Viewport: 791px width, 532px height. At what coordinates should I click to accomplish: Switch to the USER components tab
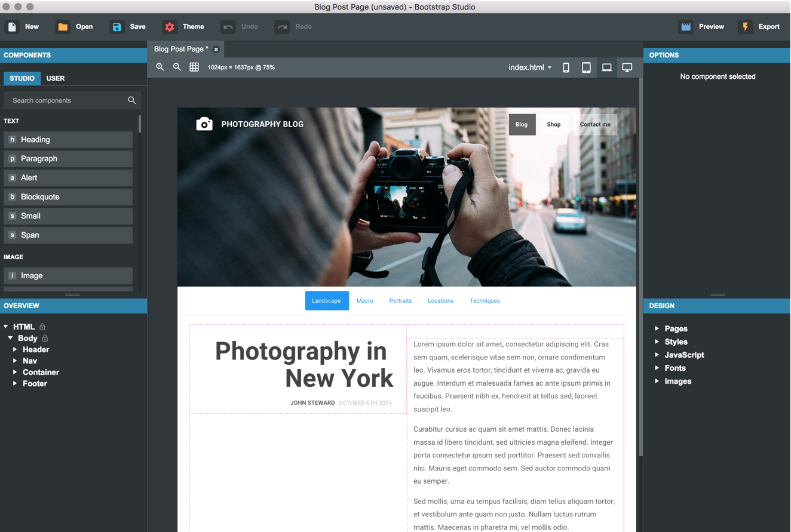tap(56, 78)
